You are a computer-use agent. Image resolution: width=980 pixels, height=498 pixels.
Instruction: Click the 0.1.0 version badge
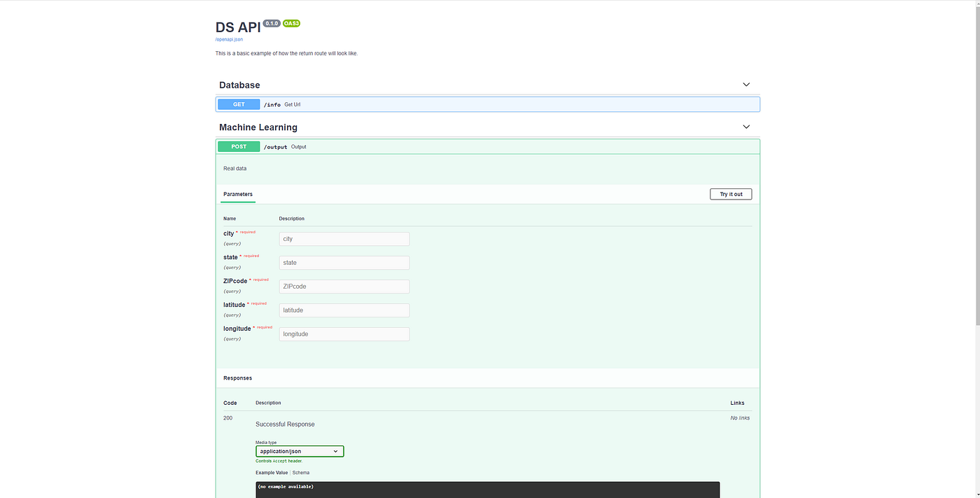pyautogui.click(x=272, y=23)
